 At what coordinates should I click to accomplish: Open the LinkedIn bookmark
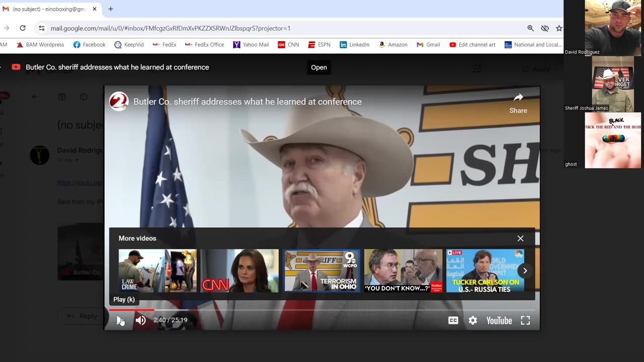coord(355,45)
